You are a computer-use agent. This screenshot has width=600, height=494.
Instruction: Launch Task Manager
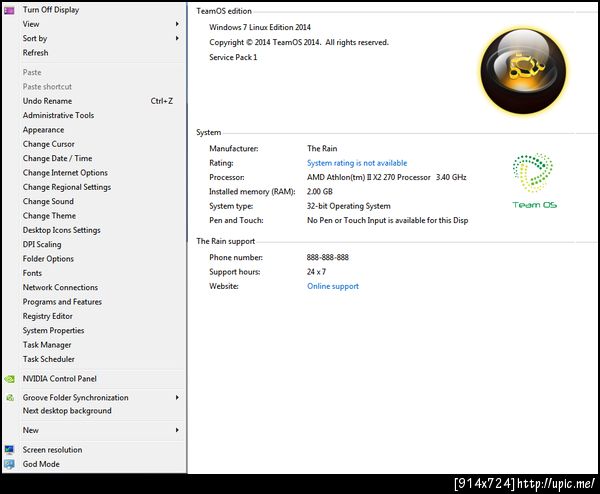click(47, 345)
